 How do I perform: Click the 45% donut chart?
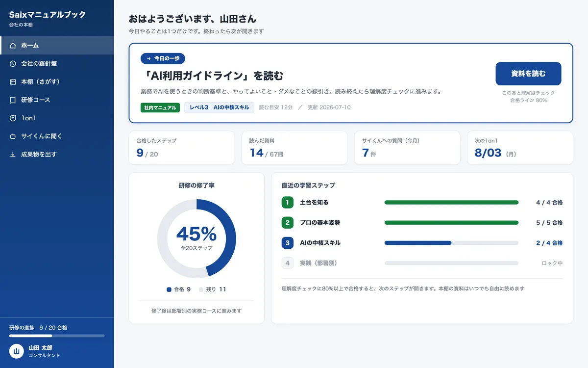click(x=196, y=238)
